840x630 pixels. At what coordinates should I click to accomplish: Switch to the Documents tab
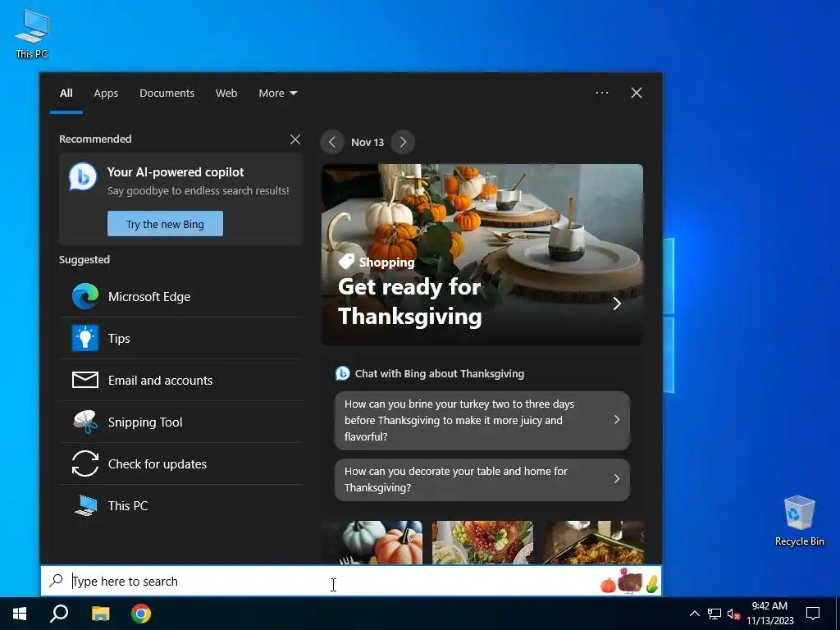click(167, 93)
